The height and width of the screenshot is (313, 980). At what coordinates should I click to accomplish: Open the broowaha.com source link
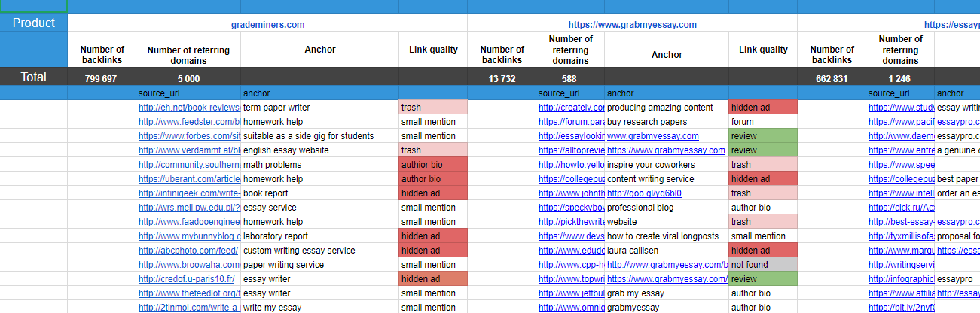(189, 265)
